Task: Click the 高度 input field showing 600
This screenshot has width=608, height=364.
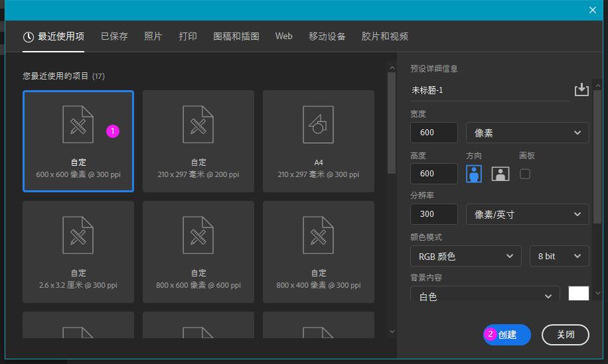Action: pos(434,174)
